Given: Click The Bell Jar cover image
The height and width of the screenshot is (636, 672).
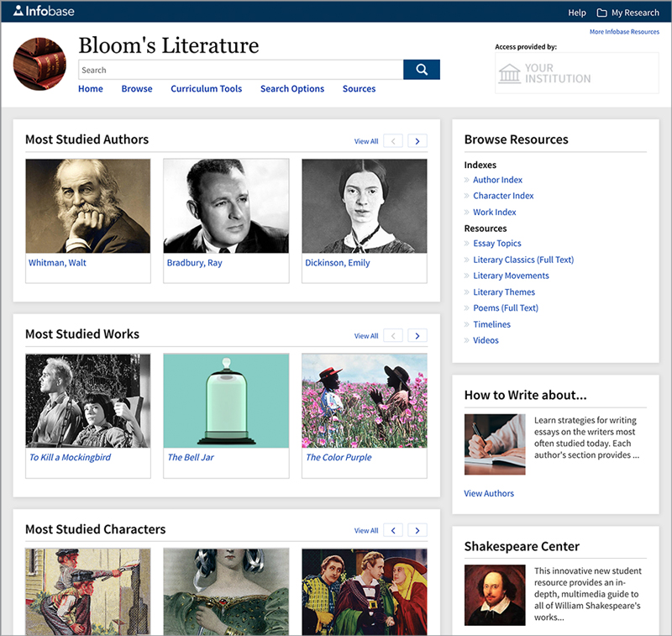Looking at the screenshot, I should pos(226,401).
